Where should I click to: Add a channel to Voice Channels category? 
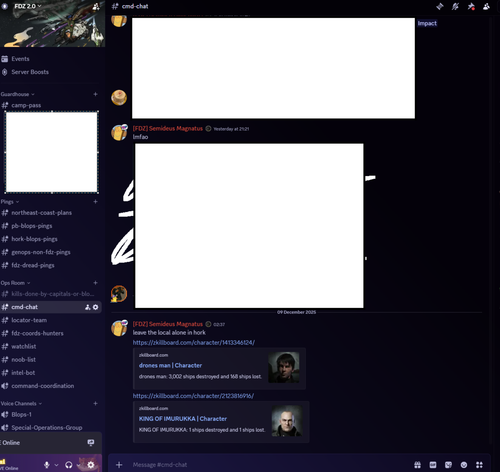click(95, 404)
